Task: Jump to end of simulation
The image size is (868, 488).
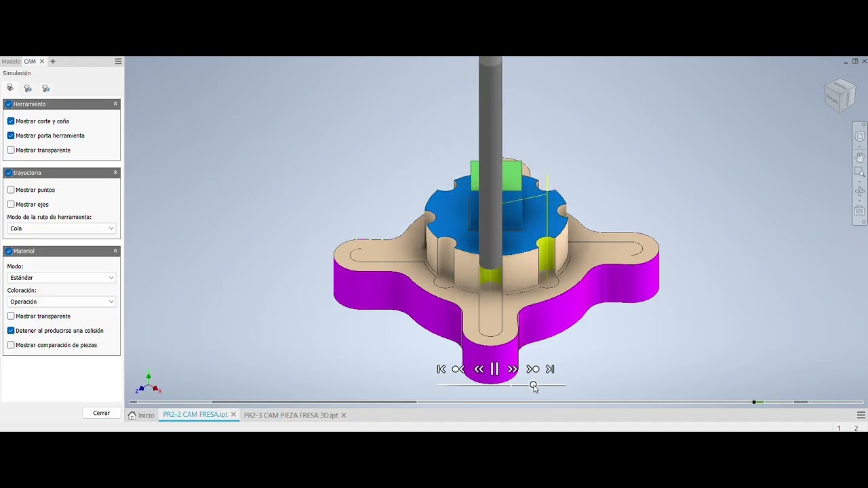Action: click(550, 369)
